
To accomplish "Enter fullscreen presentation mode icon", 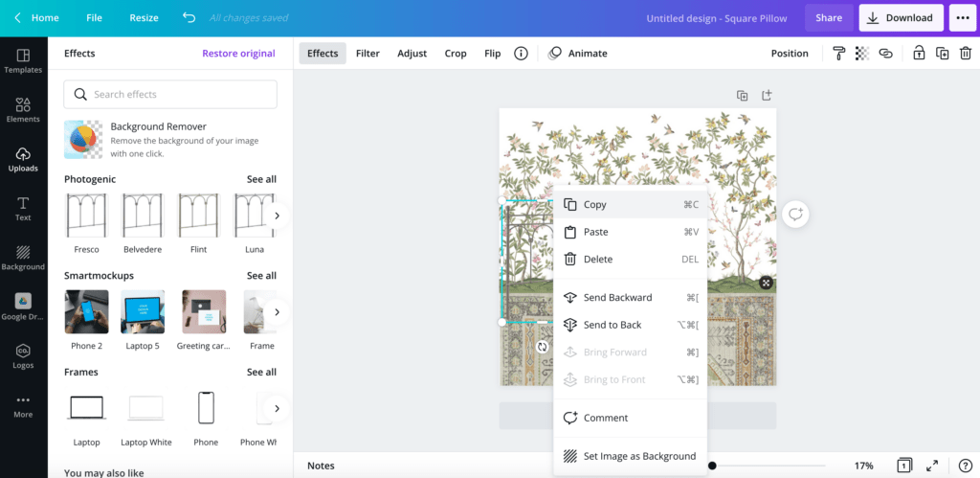I will coord(932,466).
